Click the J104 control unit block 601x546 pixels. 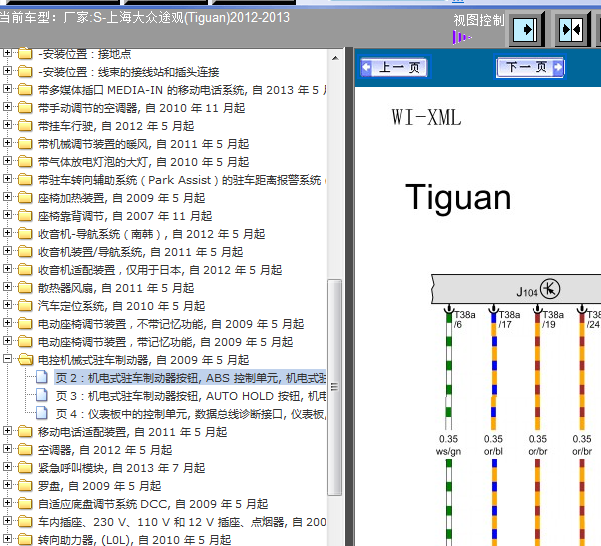pos(516,289)
